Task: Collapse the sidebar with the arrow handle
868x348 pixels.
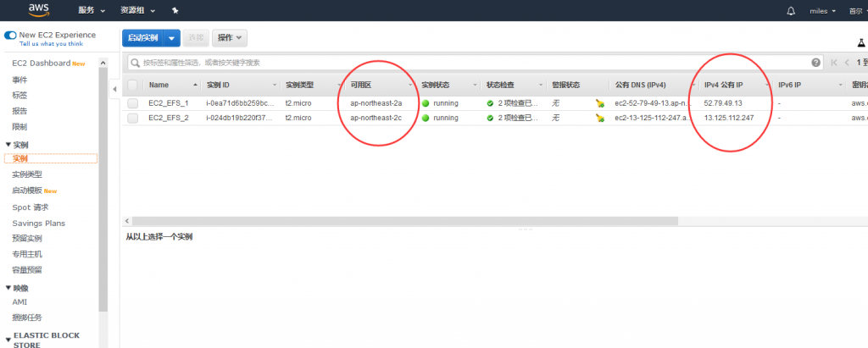Action: (x=114, y=89)
